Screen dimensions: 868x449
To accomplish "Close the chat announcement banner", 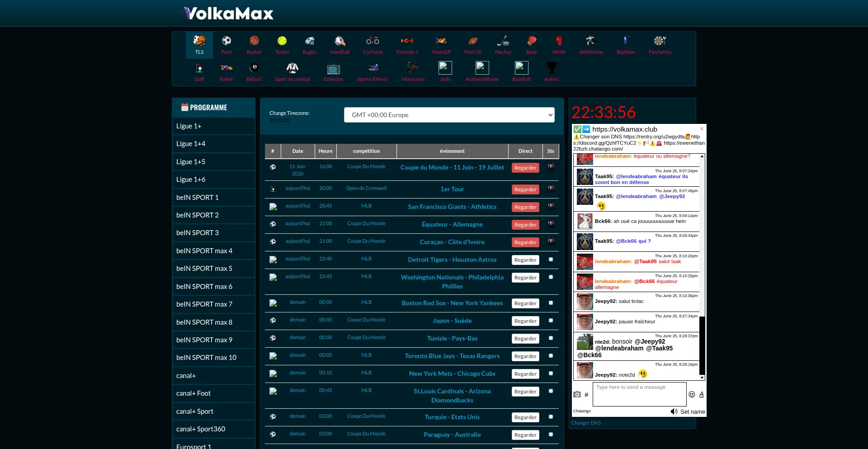I will (702, 129).
